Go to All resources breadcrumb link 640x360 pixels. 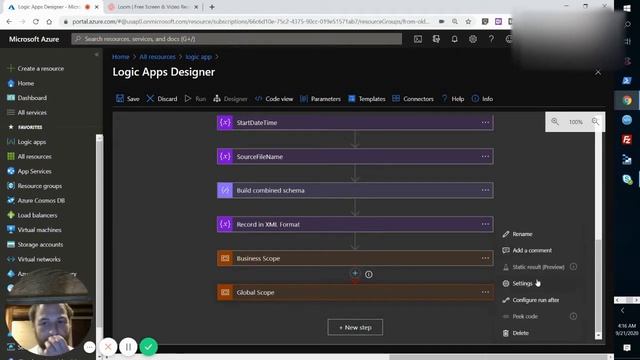point(157,57)
